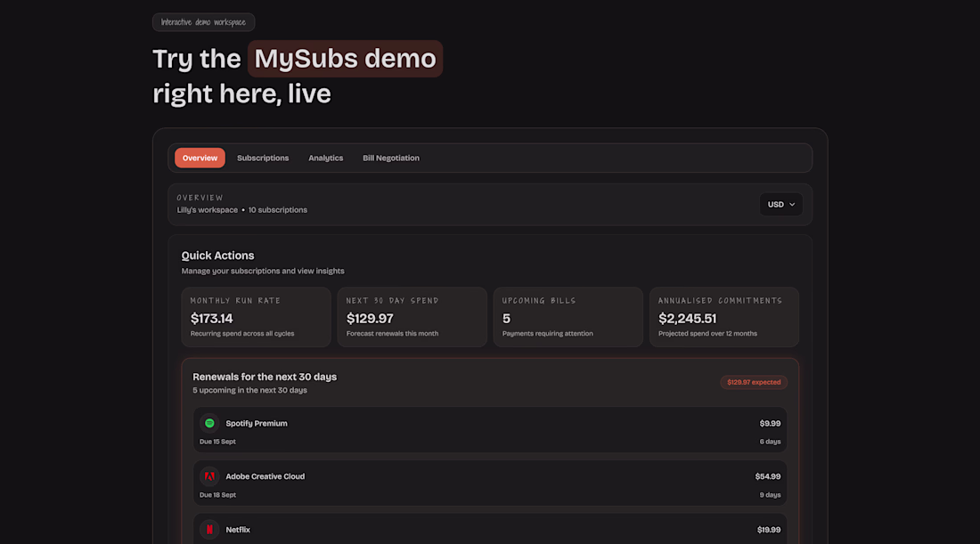Screen dimensions: 980x544
Task: Click the 9 days countdown text
Action: (x=770, y=495)
